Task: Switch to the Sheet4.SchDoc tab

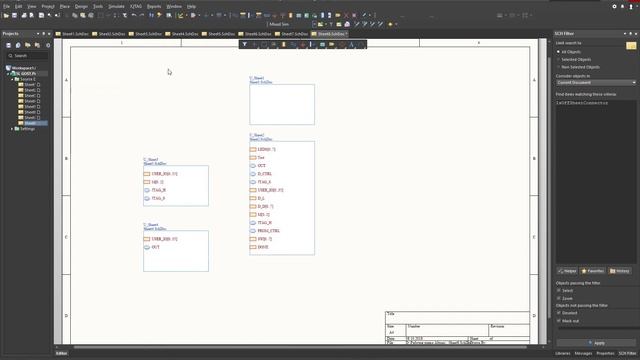Action: pos(182,34)
